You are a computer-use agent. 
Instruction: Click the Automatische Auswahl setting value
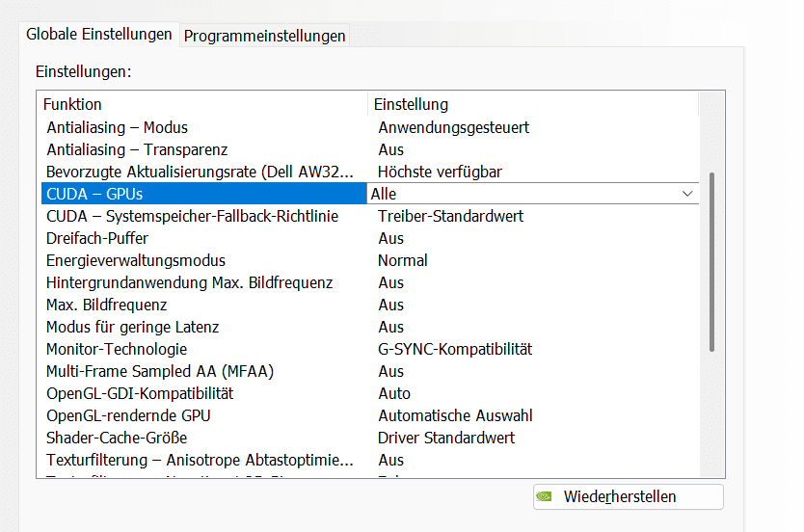coord(455,415)
